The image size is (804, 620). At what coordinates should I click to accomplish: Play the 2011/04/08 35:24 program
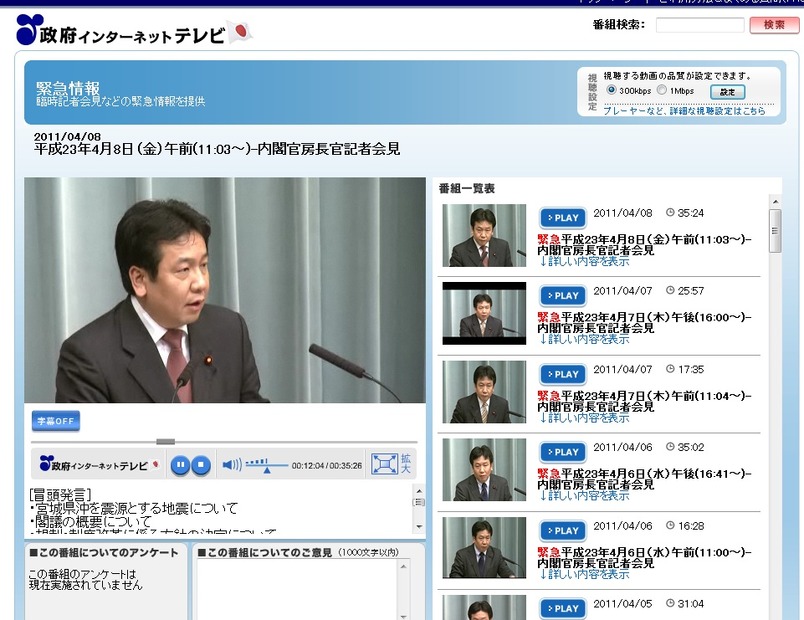pyautogui.click(x=562, y=218)
